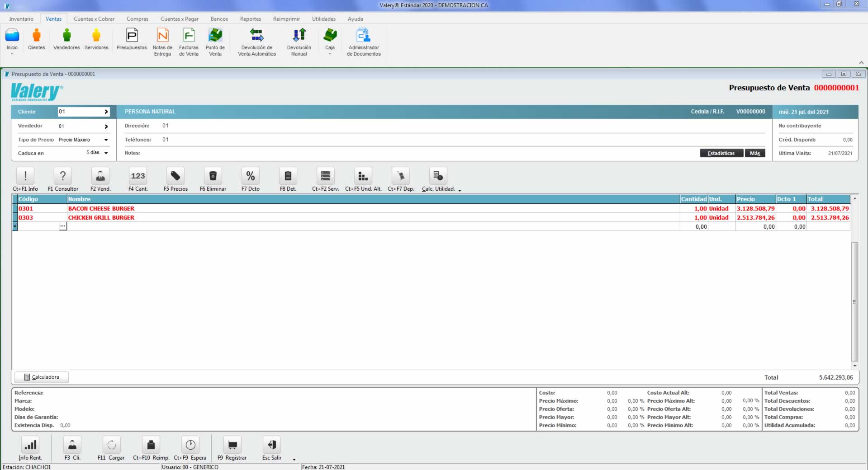The height and width of the screenshot is (470, 868).
Task: Open the Reimprimir tab
Action: (x=286, y=19)
